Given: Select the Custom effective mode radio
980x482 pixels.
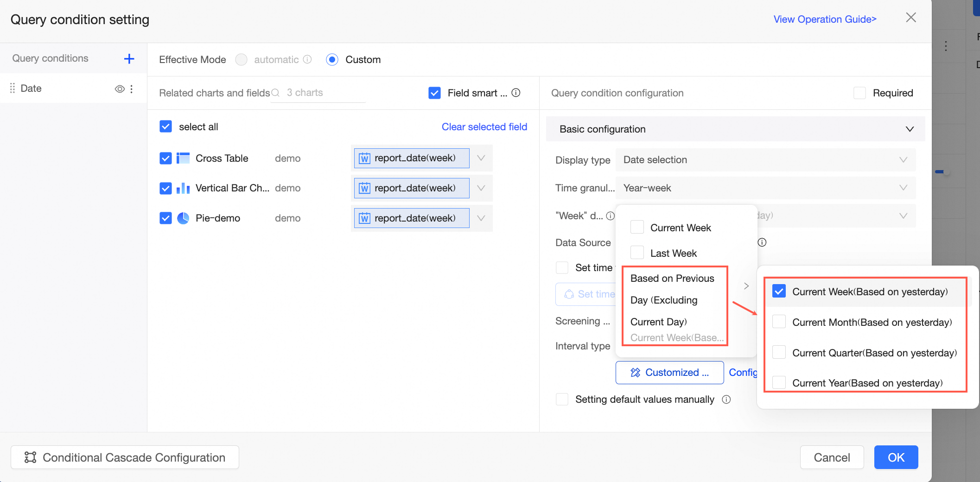Looking at the screenshot, I should [x=332, y=59].
